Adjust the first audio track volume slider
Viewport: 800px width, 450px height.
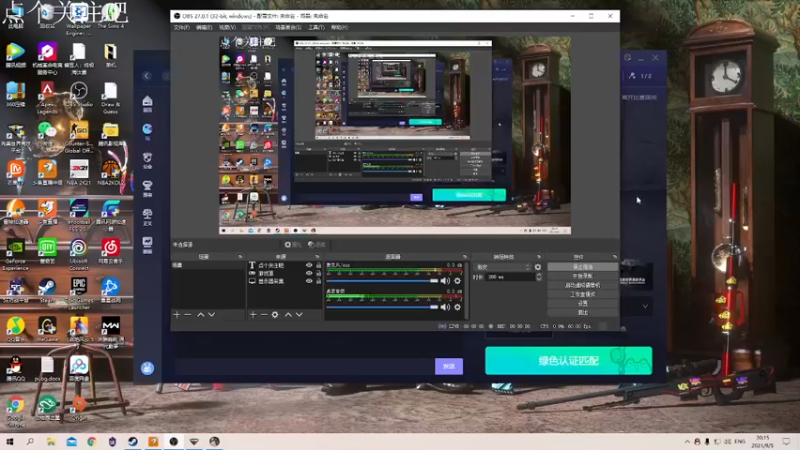pos(382,281)
